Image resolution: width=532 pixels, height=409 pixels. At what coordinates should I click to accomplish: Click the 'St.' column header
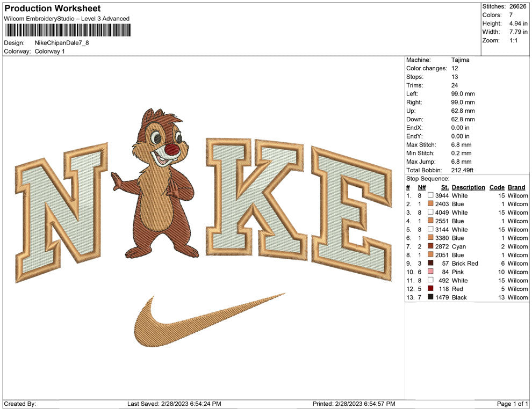[445, 187]
